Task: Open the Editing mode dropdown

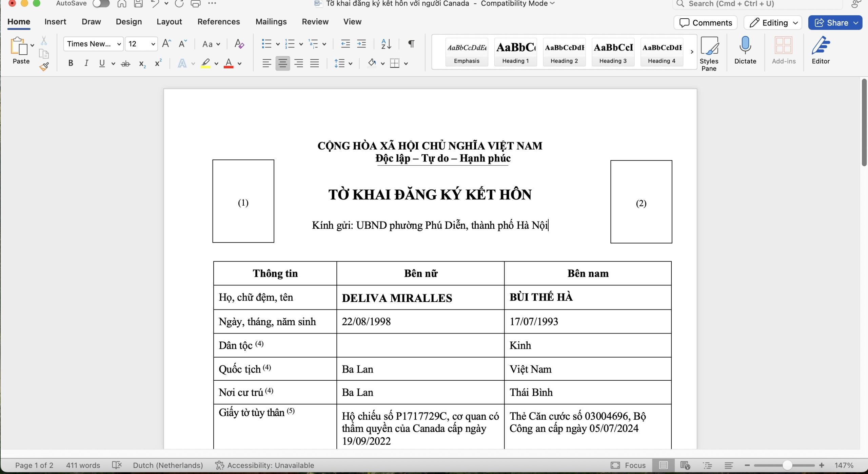Action: (773, 23)
